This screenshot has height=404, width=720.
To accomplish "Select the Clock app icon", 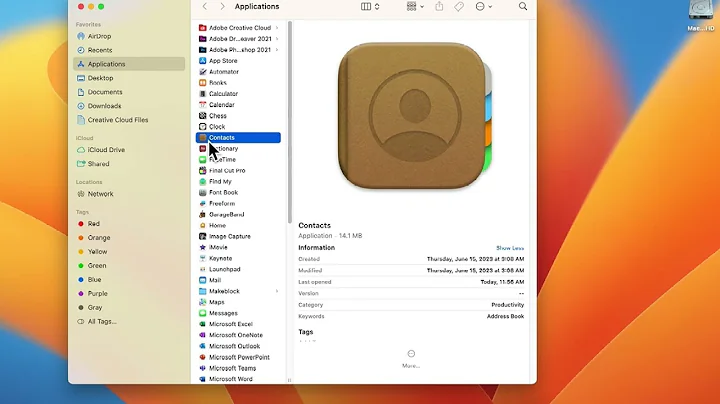I will pyautogui.click(x=202, y=127).
